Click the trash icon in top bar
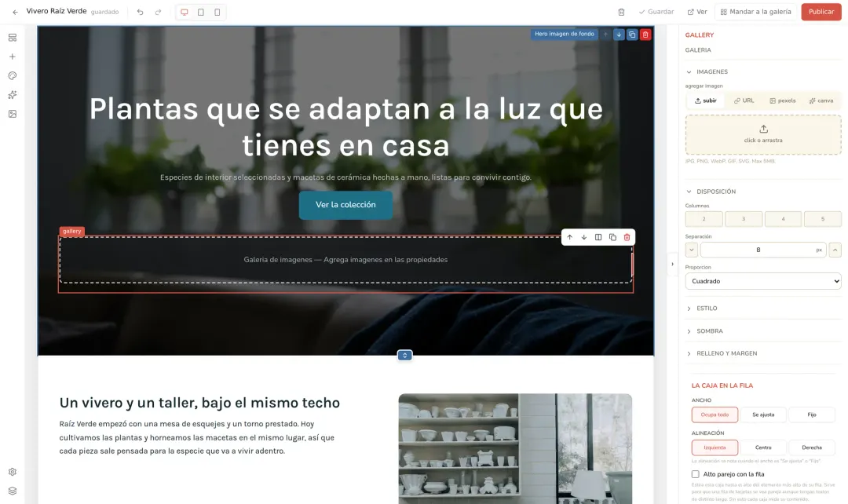Image resolution: width=848 pixels, height=504 pixels. point(621,12)
